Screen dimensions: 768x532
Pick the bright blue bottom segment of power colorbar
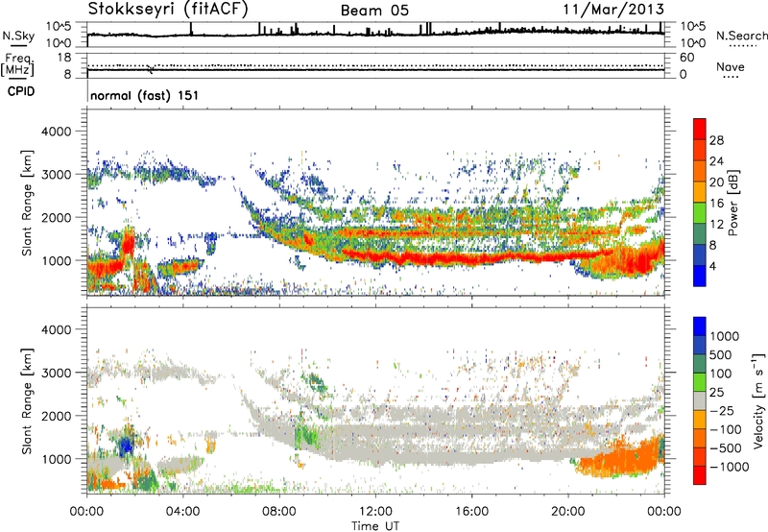700,276
